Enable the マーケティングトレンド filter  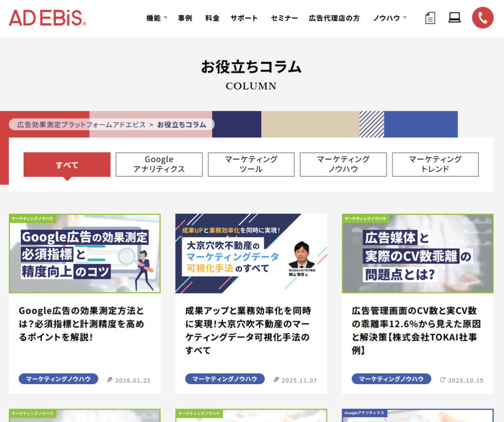(435, 164)
